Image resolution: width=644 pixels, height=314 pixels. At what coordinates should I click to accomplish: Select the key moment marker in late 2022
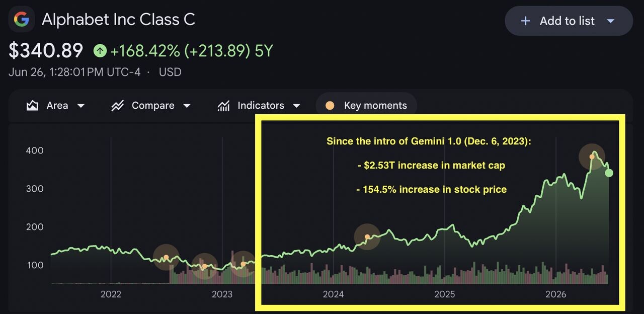coord(204,266)
